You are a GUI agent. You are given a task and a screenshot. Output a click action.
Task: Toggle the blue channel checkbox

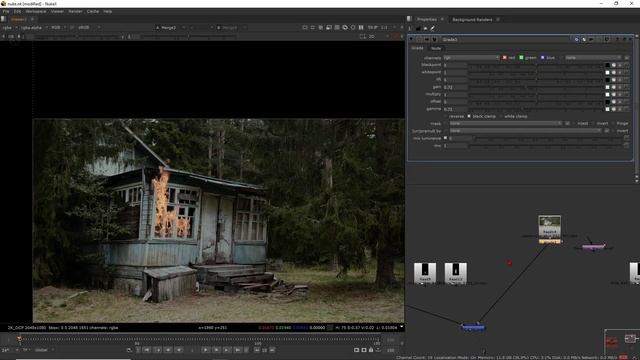[542, 58]
